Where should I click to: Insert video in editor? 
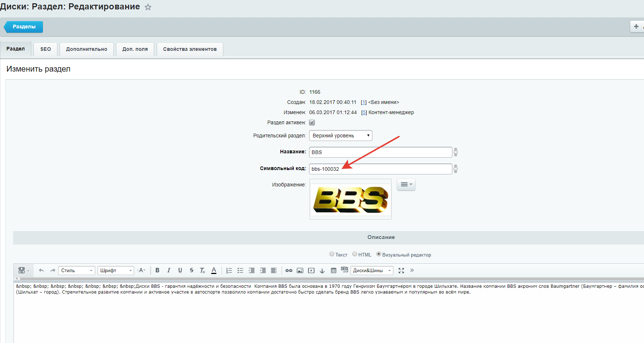tap(311, 270)
